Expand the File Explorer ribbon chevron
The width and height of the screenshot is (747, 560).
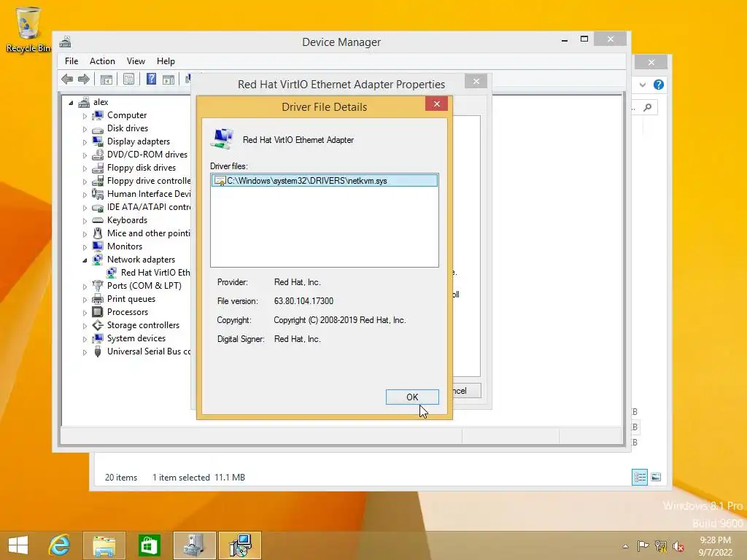click(x=643, y=85)
